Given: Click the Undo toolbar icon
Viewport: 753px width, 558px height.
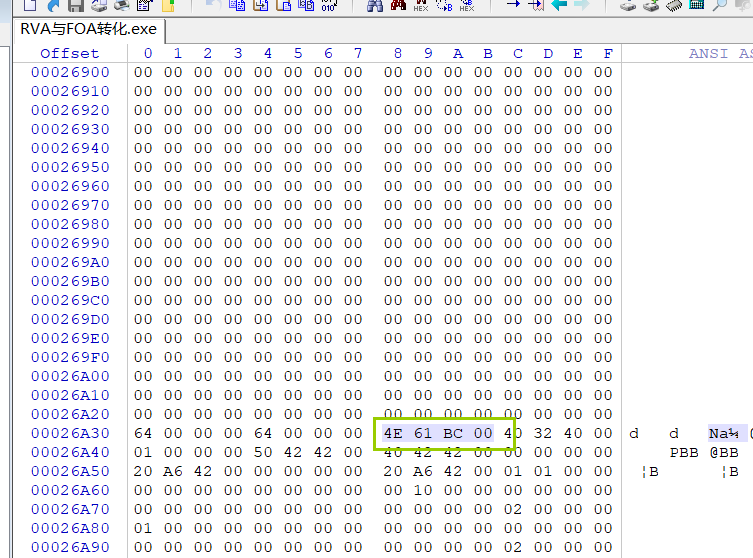Looking at the screenshot, I should coord(212,5).
